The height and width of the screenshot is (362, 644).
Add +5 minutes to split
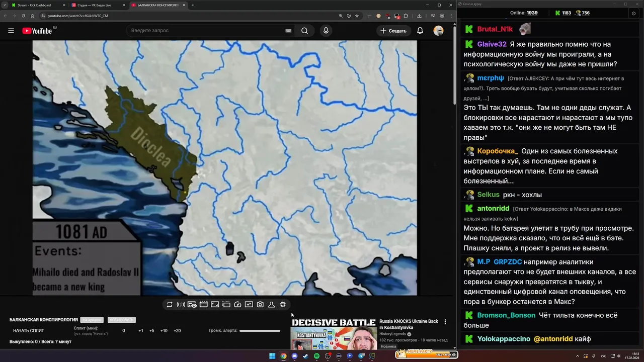point(152,331)
